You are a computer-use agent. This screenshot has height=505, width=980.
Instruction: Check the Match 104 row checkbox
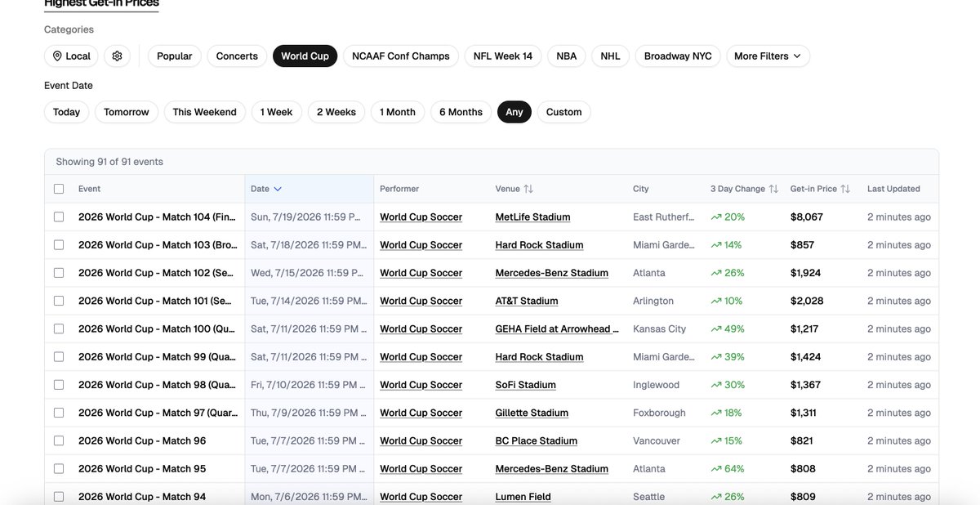(59, 217)
